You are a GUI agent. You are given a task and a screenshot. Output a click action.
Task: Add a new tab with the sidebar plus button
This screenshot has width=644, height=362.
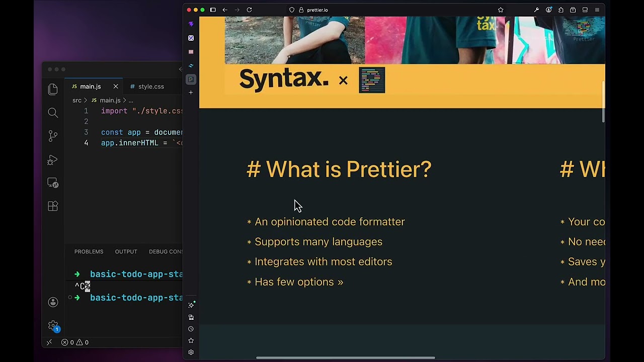(191, 93)
